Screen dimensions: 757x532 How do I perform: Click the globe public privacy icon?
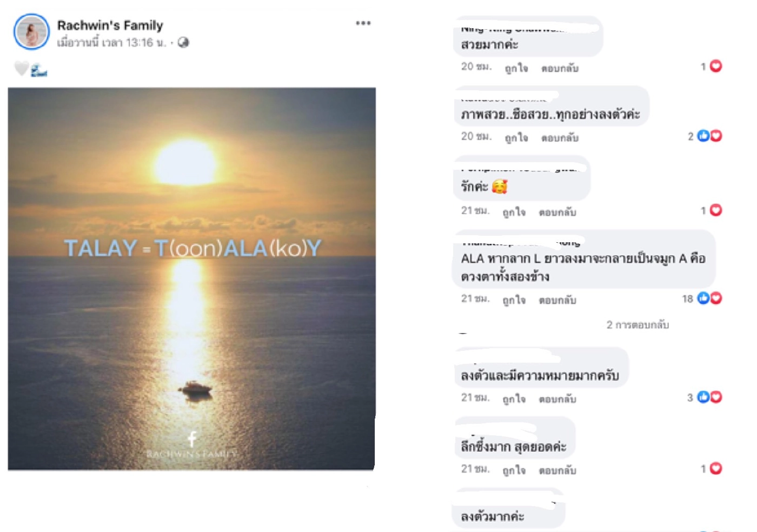[183, 42]
